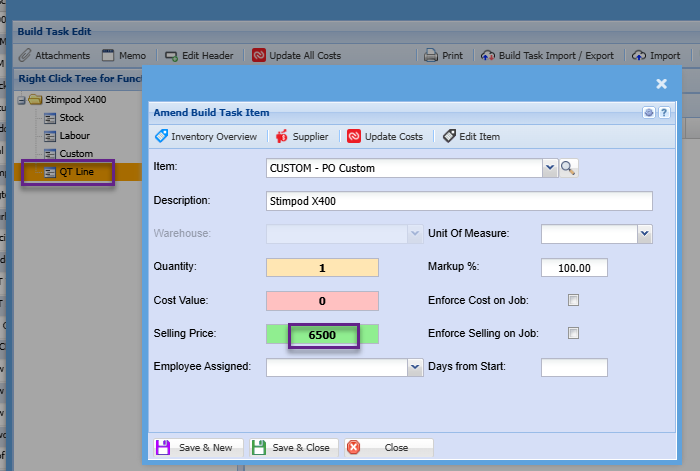Select the Labour tree item

(x=75, y=136)
